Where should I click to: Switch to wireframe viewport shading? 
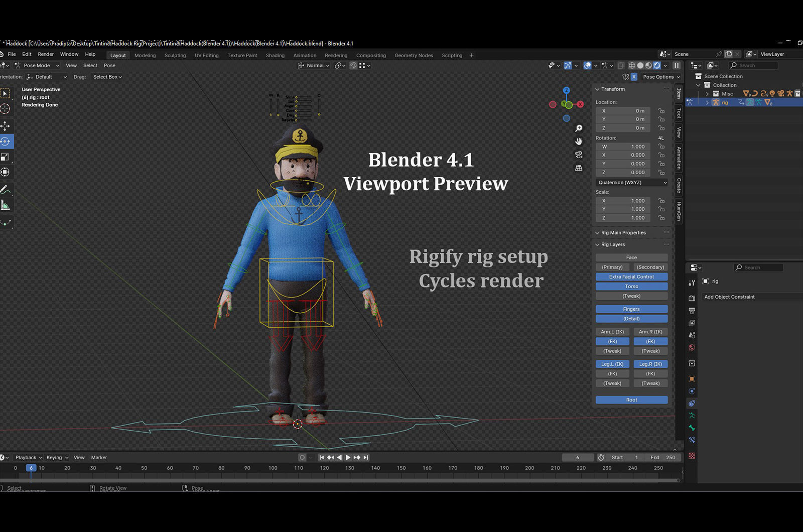pos(632,65)
